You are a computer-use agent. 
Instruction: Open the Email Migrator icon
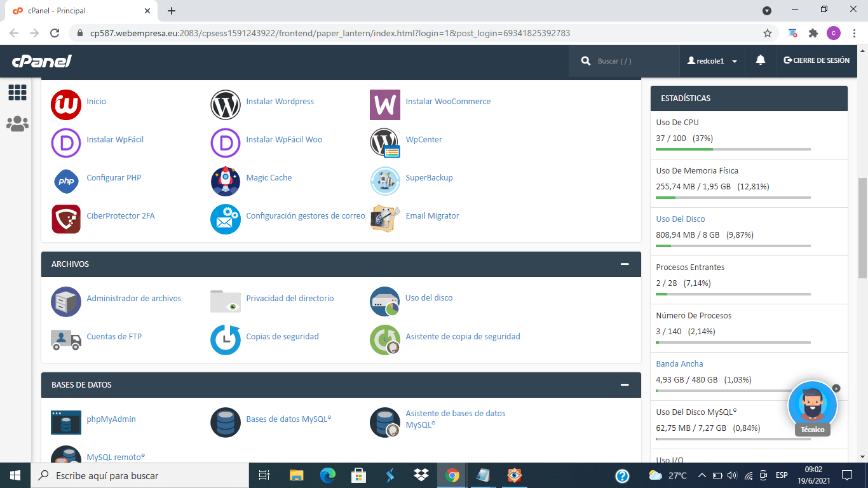385,219
